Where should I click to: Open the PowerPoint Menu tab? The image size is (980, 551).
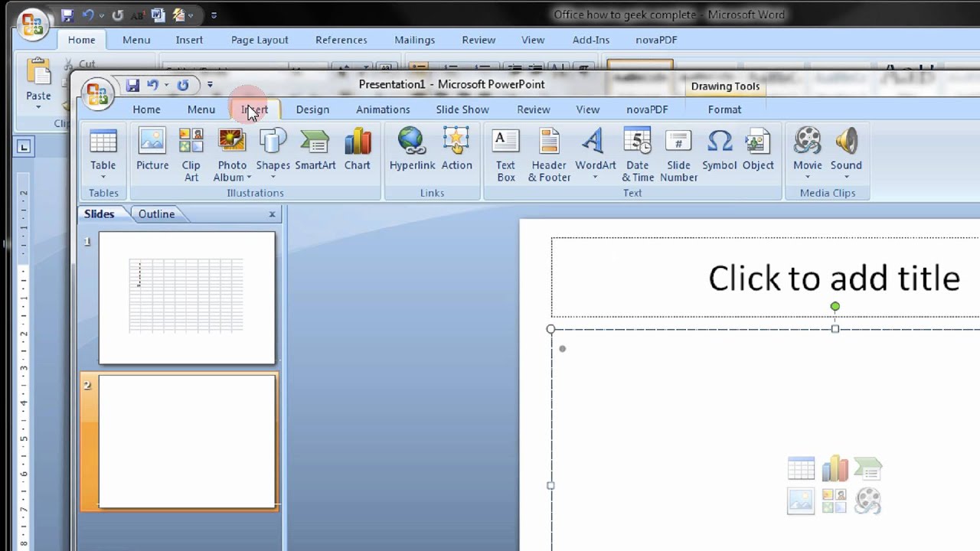201,109
